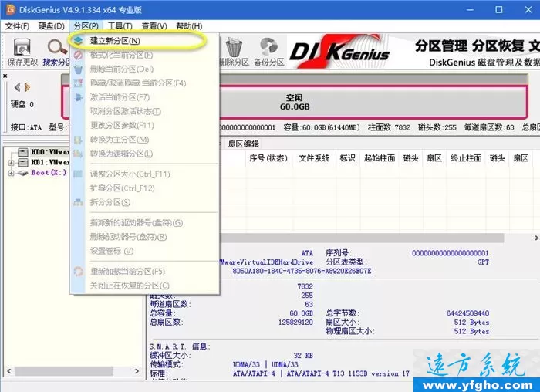The height and width of the screenshot is (392, 540).
Task: Click the total sectors value 125829120
Action: click(x=295, y=322)
